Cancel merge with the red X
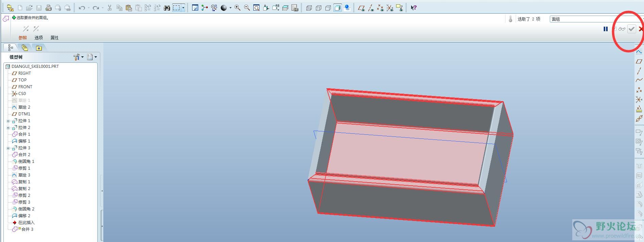The height and width of the screenshot is (242, 644). 641,29
